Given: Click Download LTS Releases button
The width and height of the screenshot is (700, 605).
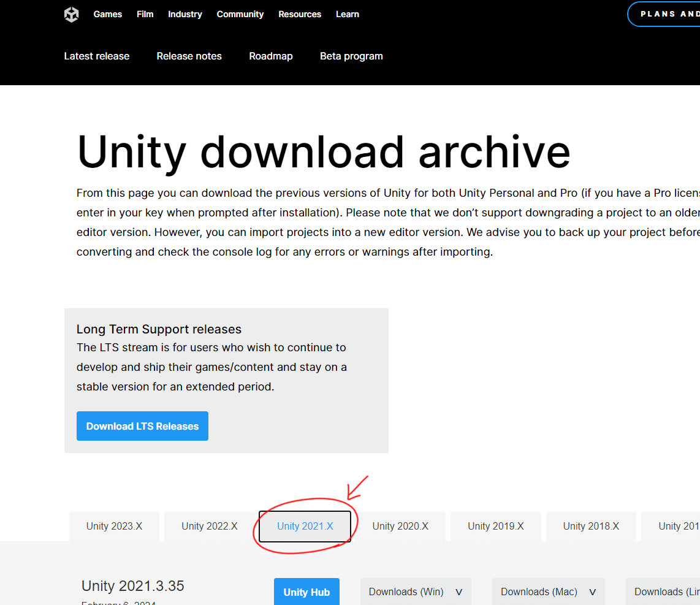Looking at the screenshot, I should (x=142, y=426).
